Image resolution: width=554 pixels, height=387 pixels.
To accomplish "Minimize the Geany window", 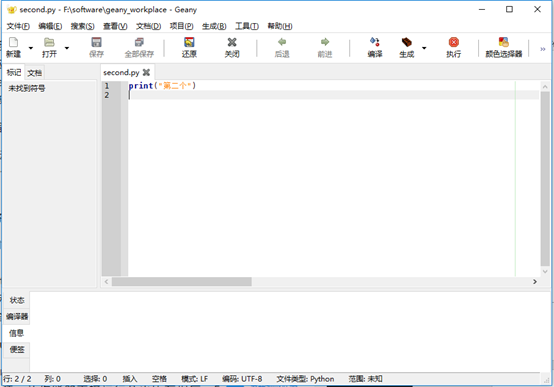I will pos(482,9).
